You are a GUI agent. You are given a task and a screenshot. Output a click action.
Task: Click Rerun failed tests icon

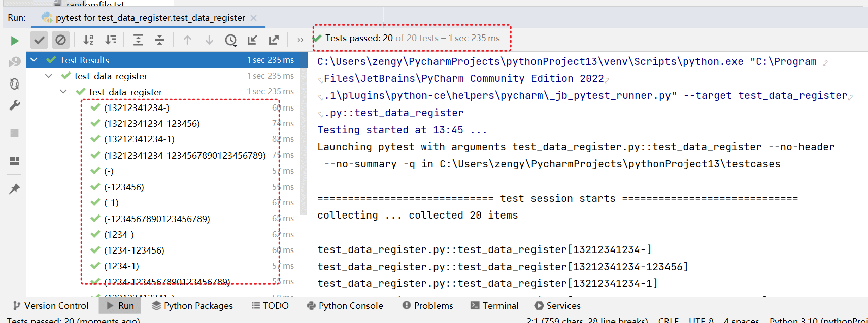pyautogui.click(x=15, y=62)
